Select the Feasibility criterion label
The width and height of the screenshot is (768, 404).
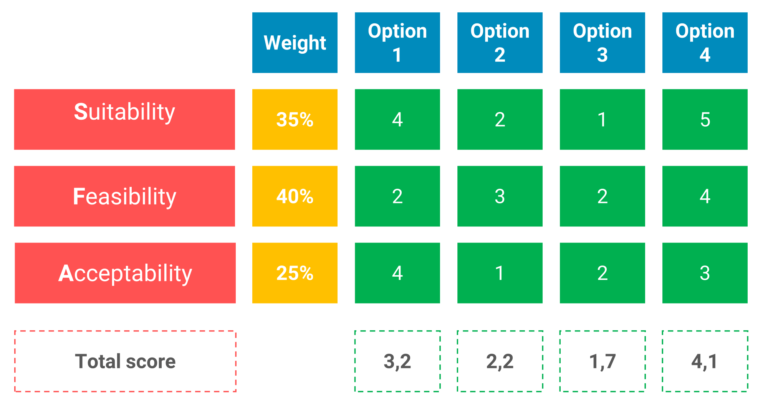(x=125, y=196)
